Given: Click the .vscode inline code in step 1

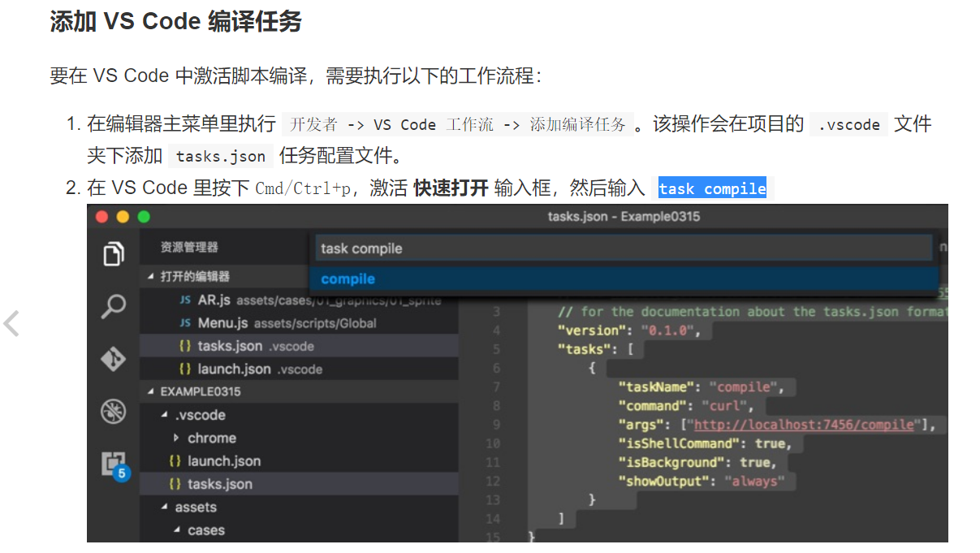Looking at the screenshot, I should [849, 125].
